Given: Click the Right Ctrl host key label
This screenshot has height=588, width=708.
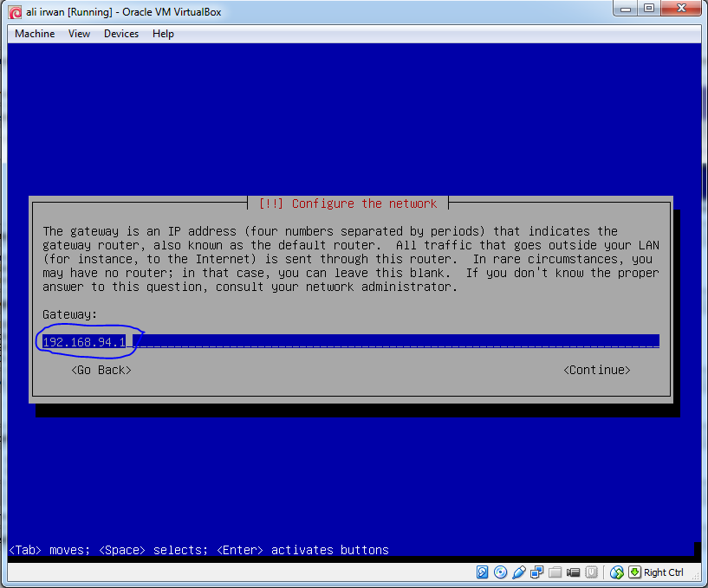Looking at the screenshot, I should (663, 572).
